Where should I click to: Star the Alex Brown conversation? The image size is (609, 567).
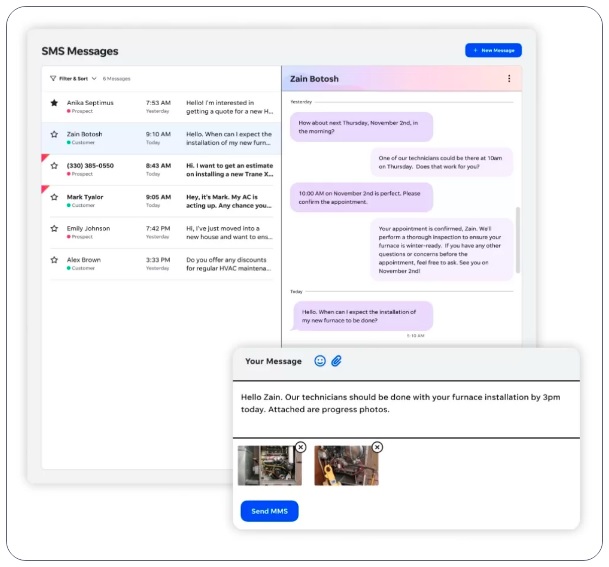tap(54, 260)
